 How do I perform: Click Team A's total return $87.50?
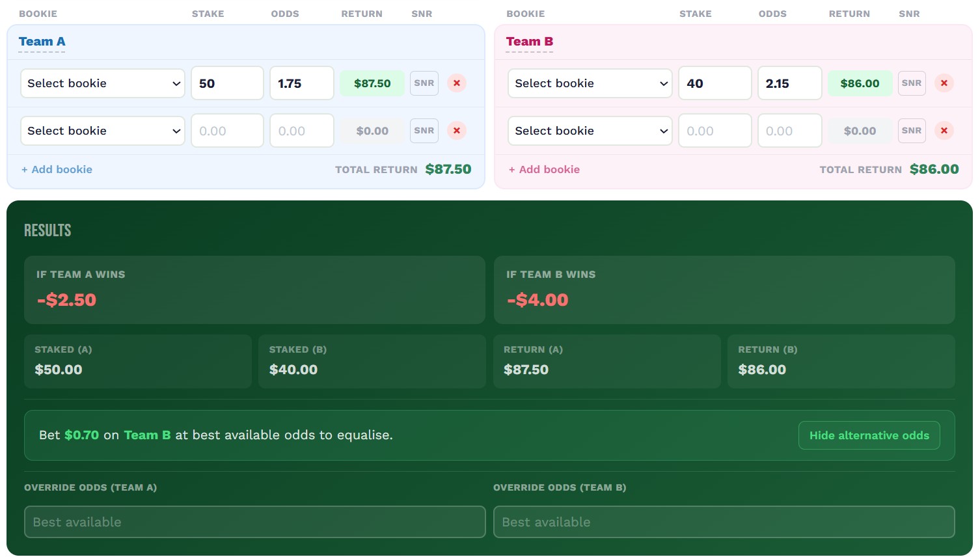(x=448, y=169)
